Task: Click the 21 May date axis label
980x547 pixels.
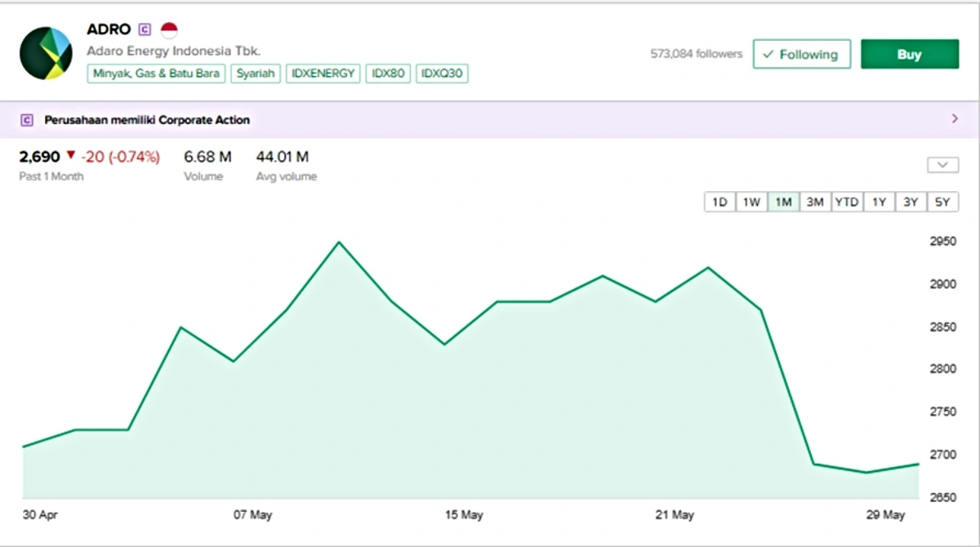Action: [675, 515]
